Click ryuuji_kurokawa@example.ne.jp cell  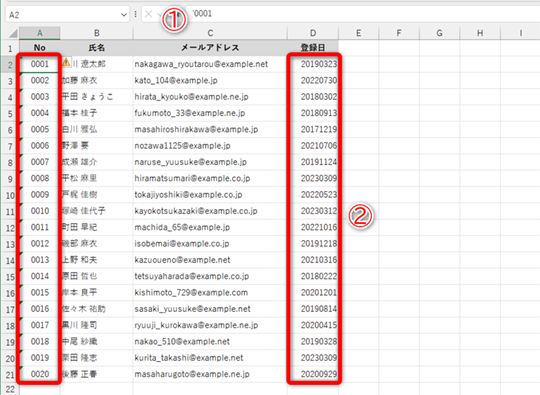pyautogui.click(x=210, y=325)
